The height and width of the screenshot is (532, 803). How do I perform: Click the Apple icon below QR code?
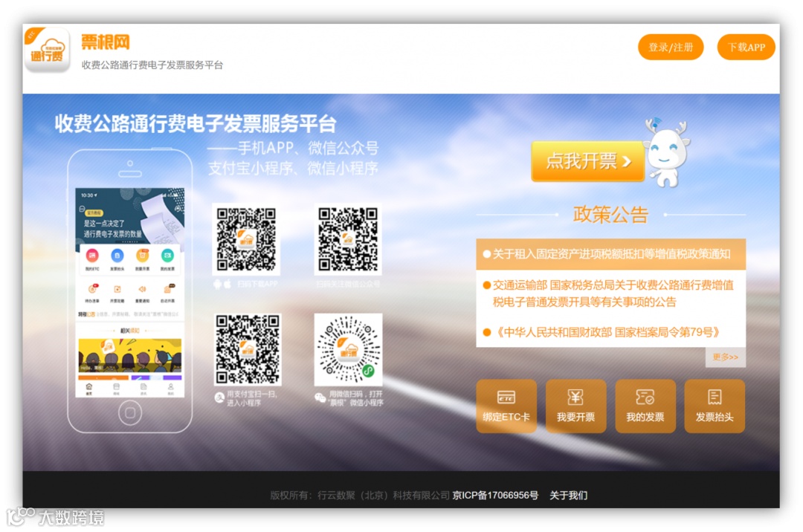tap(228, 284)
